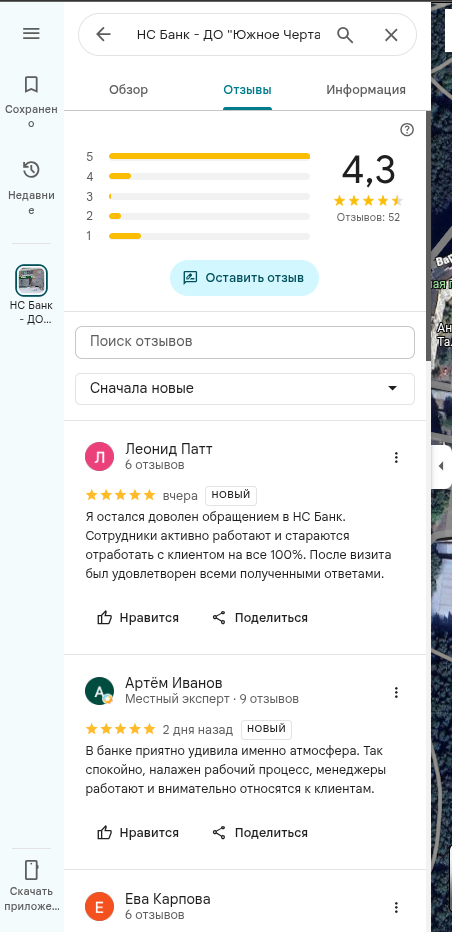This screenshot has width=452, height=932.
Task: Switch to the Информация tab
Action: point(366,90)
